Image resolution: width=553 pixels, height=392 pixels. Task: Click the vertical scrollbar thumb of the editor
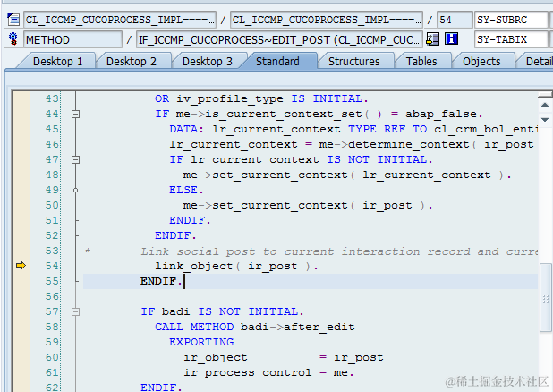[x=546, y=297]
